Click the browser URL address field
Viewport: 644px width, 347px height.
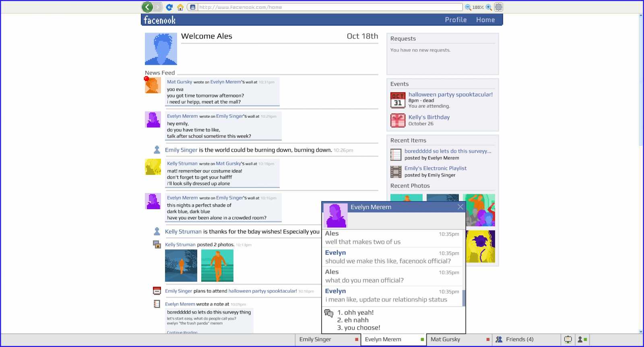(x=330, y=7)
